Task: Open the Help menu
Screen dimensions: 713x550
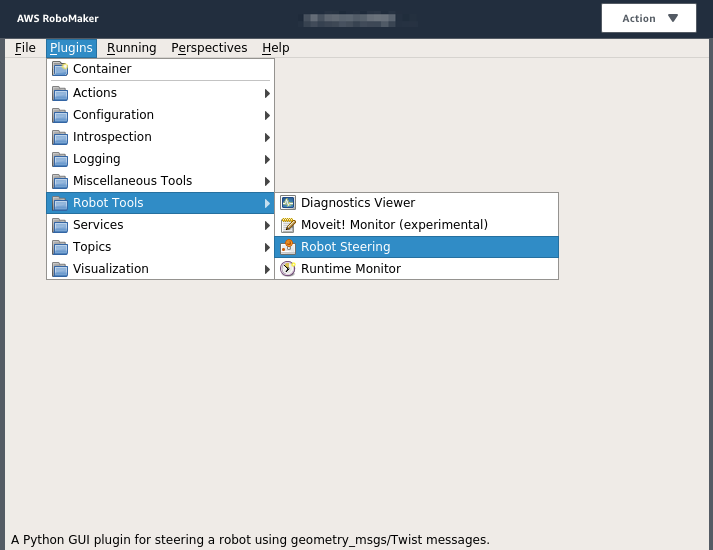Action: click(x=276, y=48)
